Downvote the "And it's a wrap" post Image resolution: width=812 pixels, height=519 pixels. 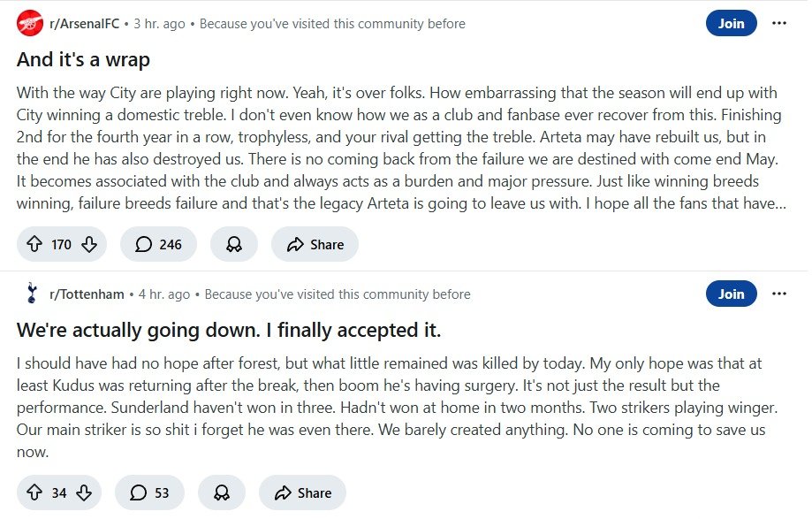click(x=88, y=245)
